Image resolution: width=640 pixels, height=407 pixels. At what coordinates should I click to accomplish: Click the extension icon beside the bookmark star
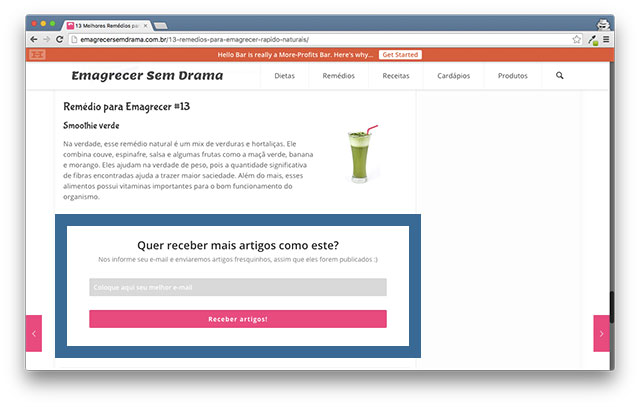(x=592, y=39)
